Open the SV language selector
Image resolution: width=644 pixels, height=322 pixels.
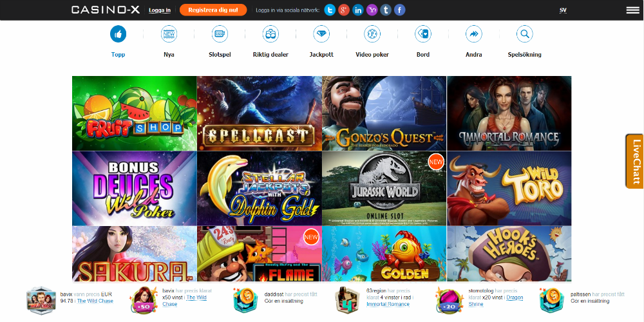point(563,10)
